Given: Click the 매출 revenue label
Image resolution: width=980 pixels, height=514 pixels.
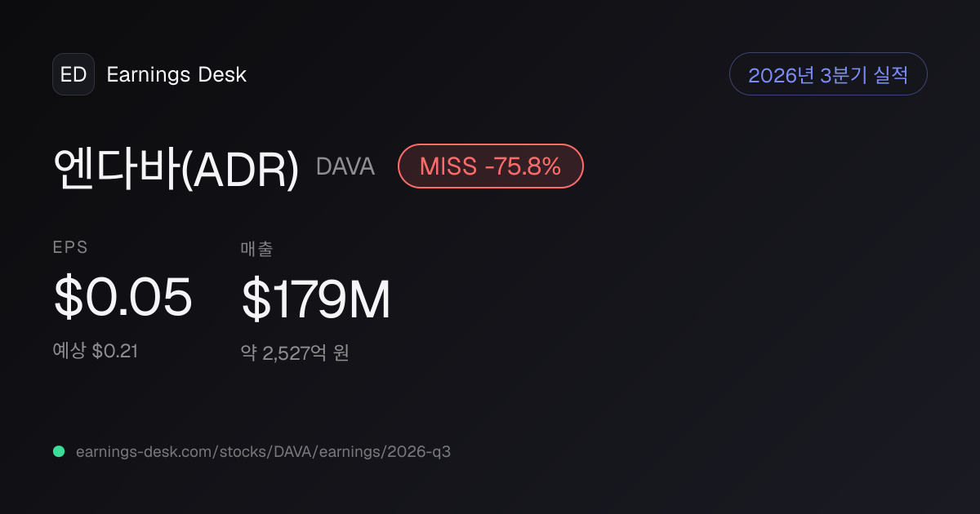Looking at the screenshot, I should (256, 249).
